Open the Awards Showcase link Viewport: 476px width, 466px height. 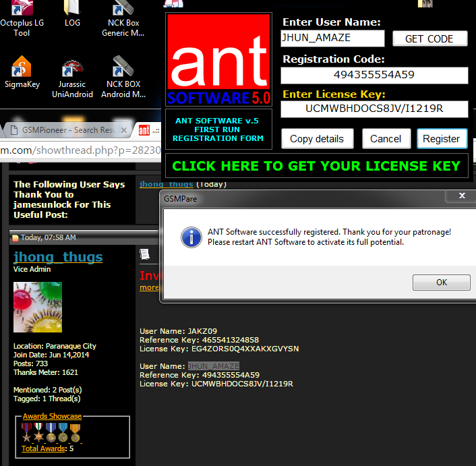tap(52, 416)
